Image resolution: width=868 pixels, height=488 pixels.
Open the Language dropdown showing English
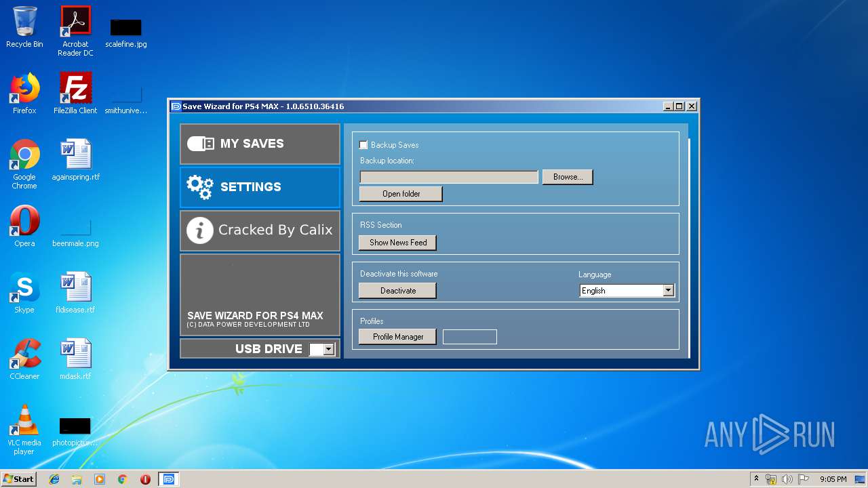pyautogui.click(x=627, y=291)
